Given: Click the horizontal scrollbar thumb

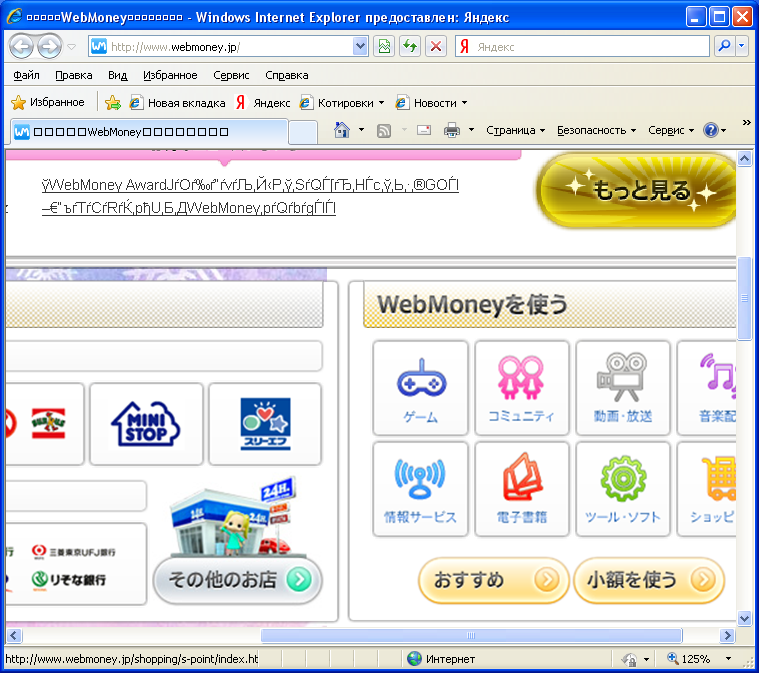Looking at the screenshot, I should (x=471, y=635).
